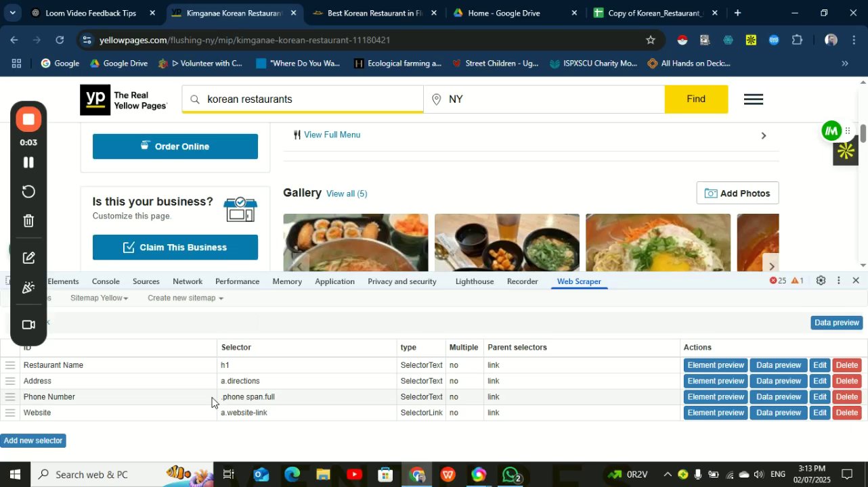This screenshot has width=868, height=487.
Task: Open Loom drawing effects tool
Action: tap(28, 287)
